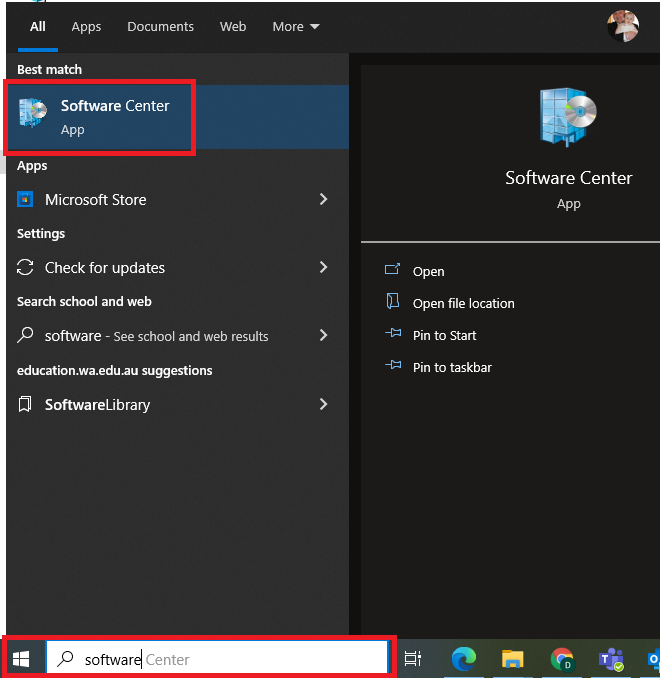Click Pin to Start action
This screenshot has width=660, height=678.
(444, 336)
